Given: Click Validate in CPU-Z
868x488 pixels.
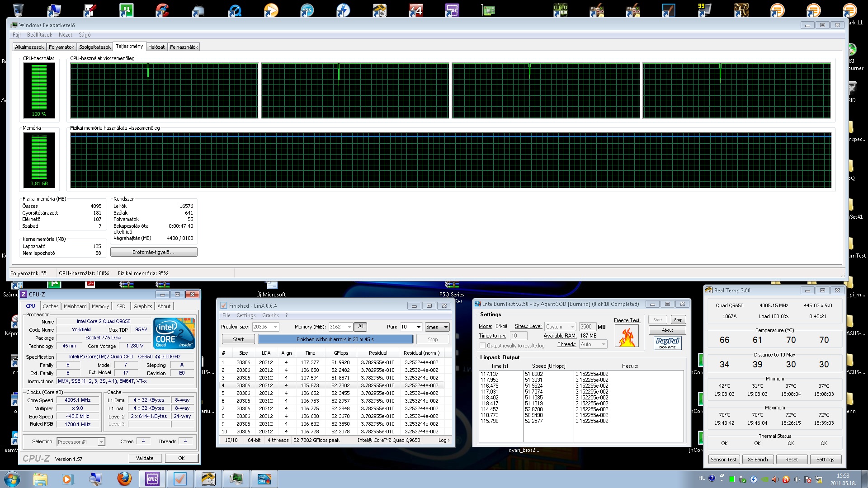Looking at the screenshot, I should [x=145, y=458].
